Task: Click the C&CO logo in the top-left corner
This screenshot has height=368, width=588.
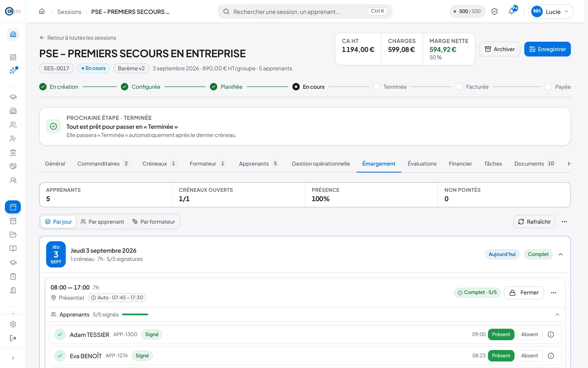Action: point(13,11)
